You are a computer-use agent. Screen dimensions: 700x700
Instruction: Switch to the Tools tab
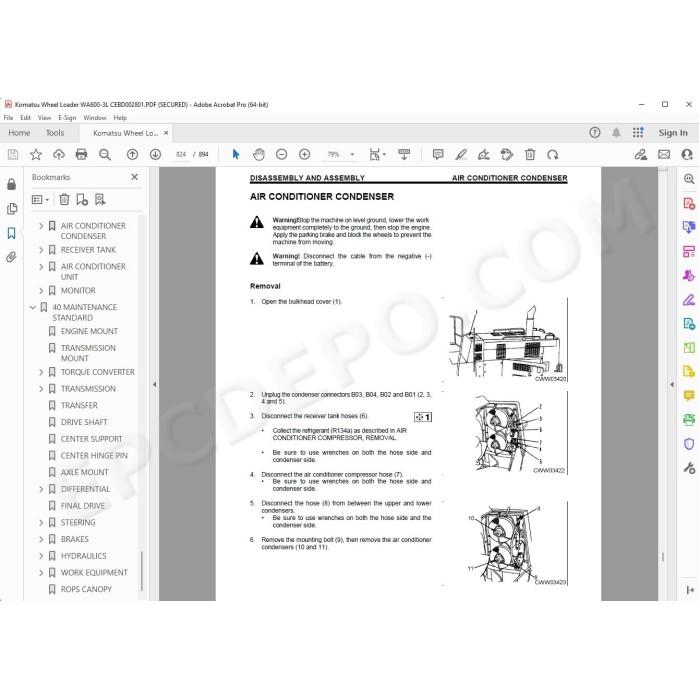pyautogui.click(x=55, y=133)
